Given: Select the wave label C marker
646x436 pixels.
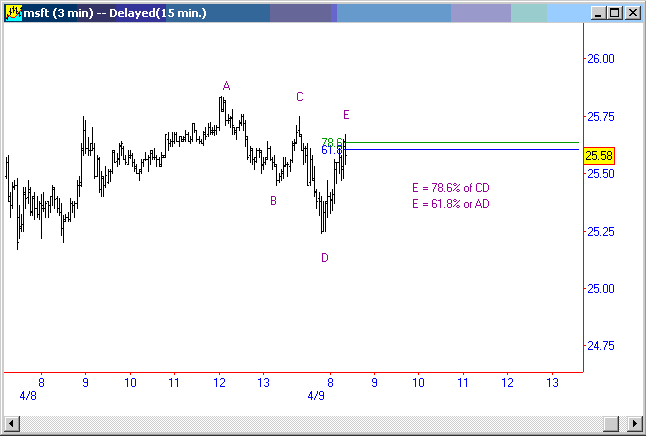Looking at the screenshot, I should [299, 97].
